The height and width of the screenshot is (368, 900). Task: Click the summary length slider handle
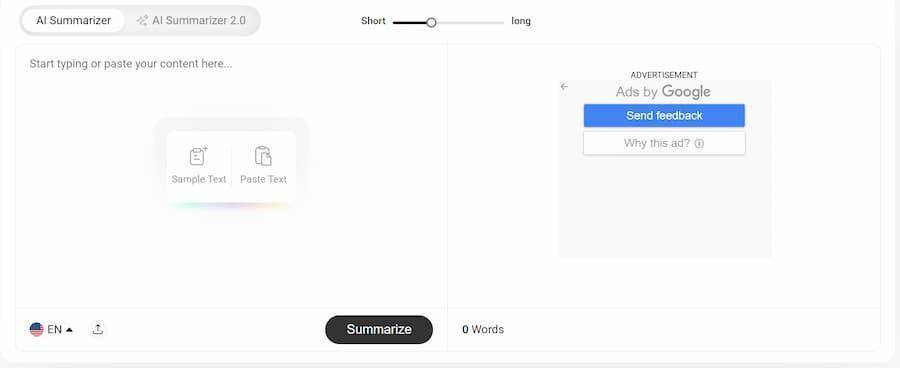click(431, 22)
